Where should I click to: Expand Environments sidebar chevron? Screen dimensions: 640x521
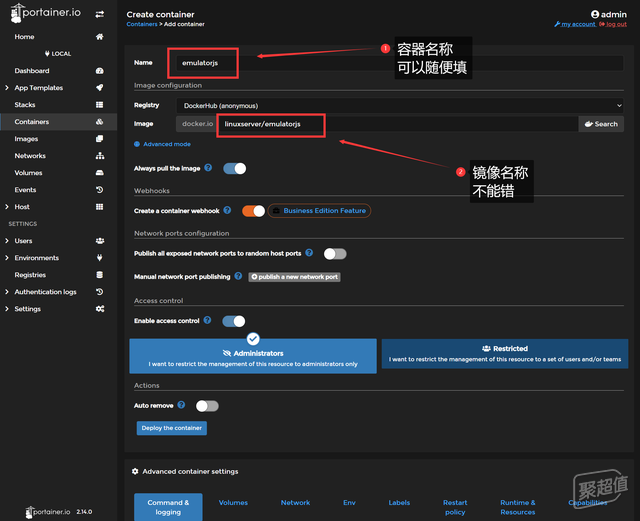coord(7,258)
